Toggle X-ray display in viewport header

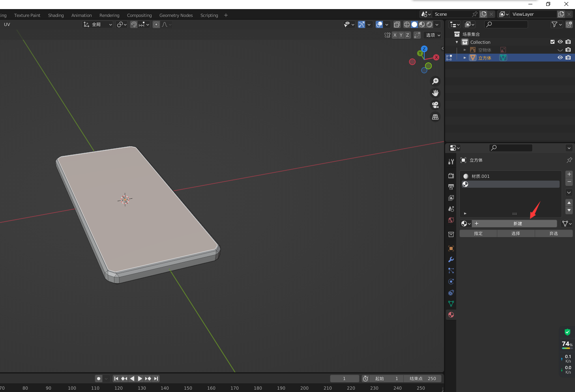tap(397, 24)
